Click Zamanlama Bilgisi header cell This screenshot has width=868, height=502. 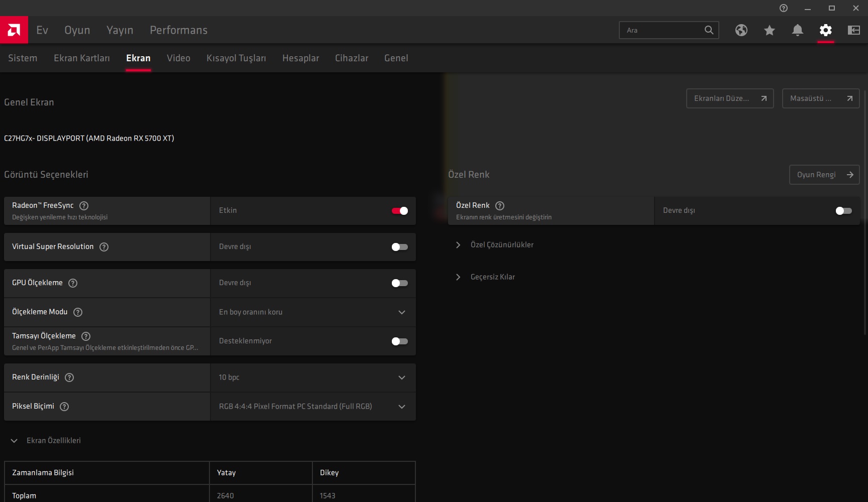point(107,473)
